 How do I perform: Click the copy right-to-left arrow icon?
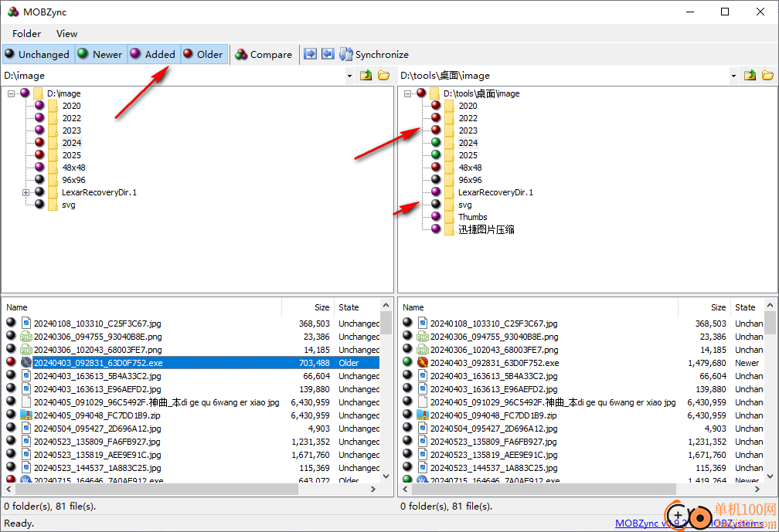pos(328,53)
